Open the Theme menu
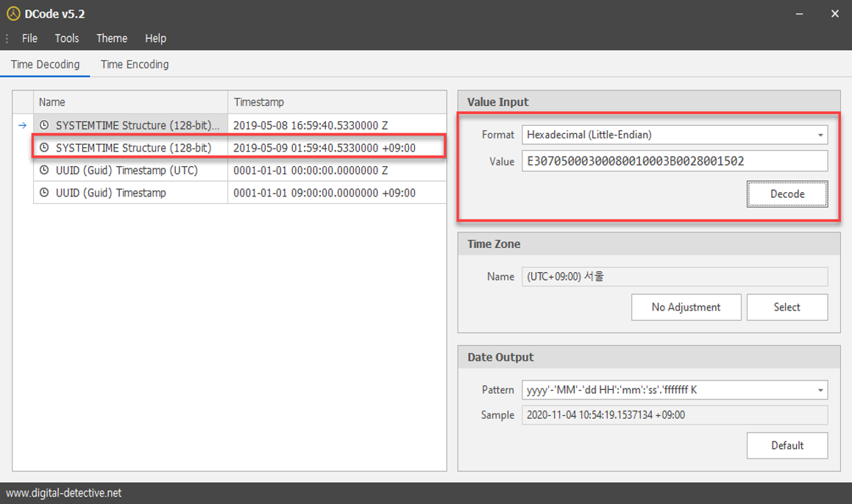The image size is (852, 504). click(x=112, y=38)
